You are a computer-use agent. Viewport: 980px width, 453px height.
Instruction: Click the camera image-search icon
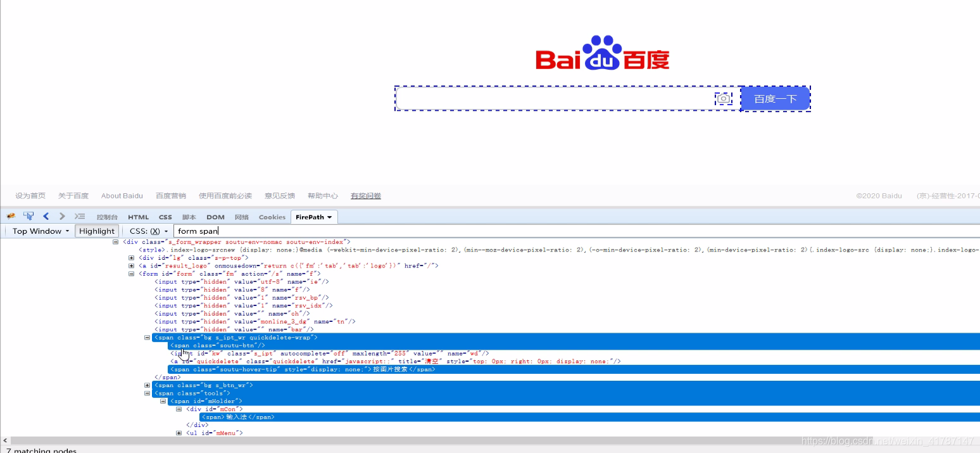coord(723,98)
